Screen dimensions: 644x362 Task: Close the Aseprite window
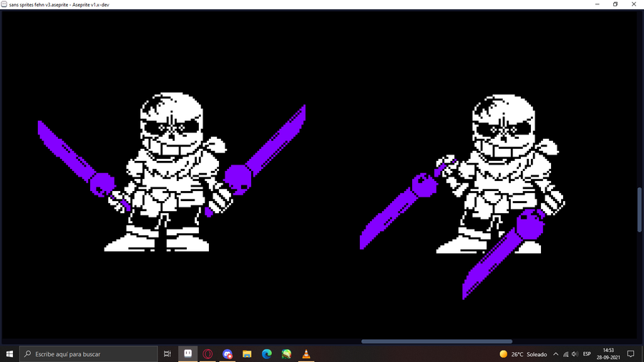pos(634,4)
